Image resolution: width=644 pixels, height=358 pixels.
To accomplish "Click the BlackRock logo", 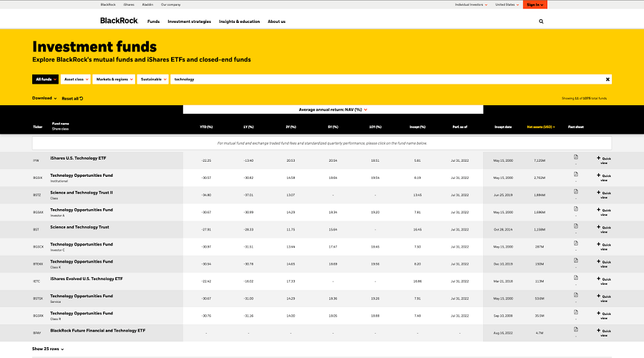I will coord(119,21).
